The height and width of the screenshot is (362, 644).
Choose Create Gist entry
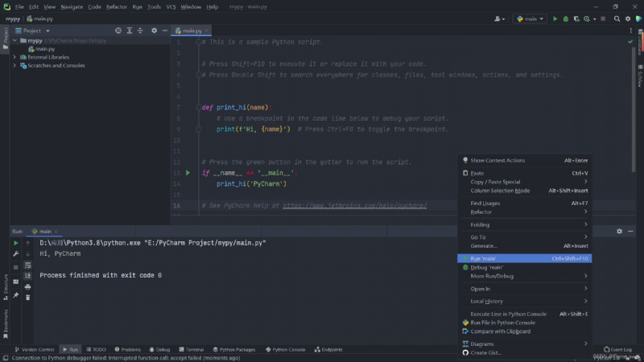pyautogui.click(x=525, y=352)
